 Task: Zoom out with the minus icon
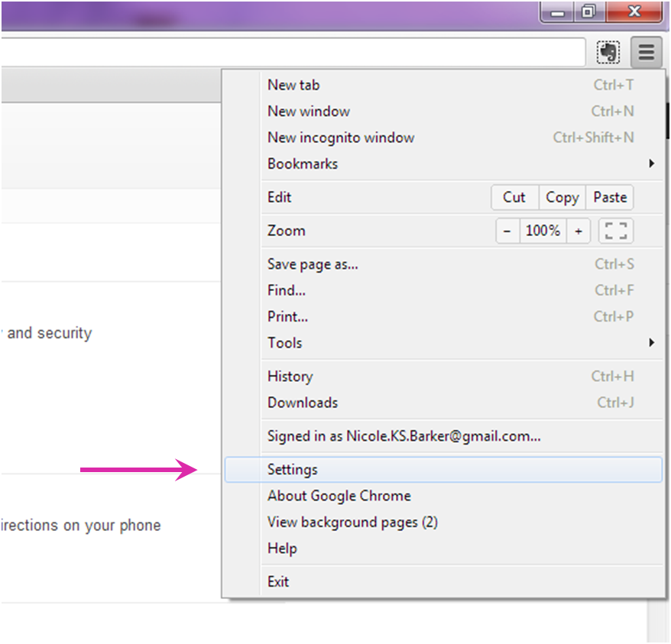pyautogui.click(x=507, y=231)
